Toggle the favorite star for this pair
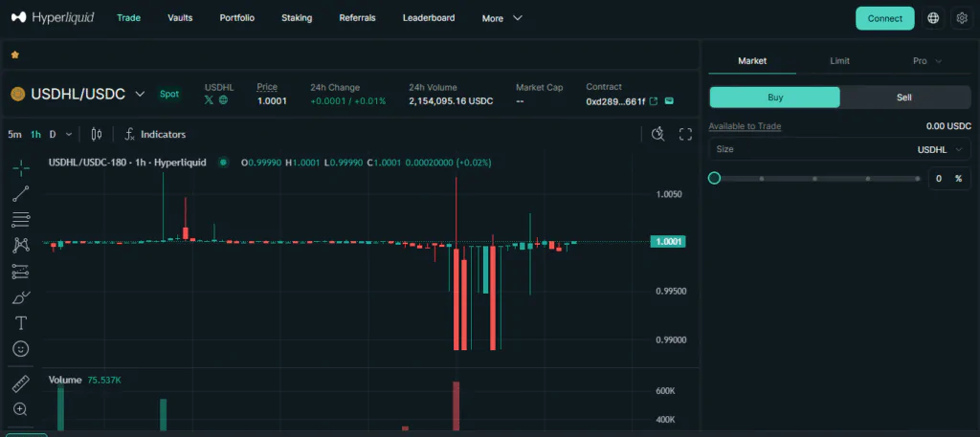The width and height of the screenshot is (980, 437). [15, 55]
